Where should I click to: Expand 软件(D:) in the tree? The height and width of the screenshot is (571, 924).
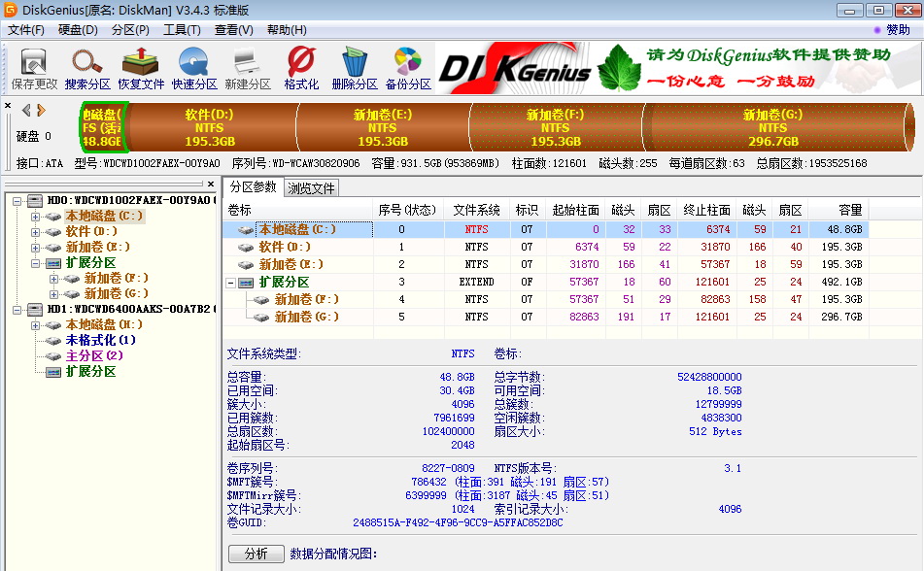35,232
